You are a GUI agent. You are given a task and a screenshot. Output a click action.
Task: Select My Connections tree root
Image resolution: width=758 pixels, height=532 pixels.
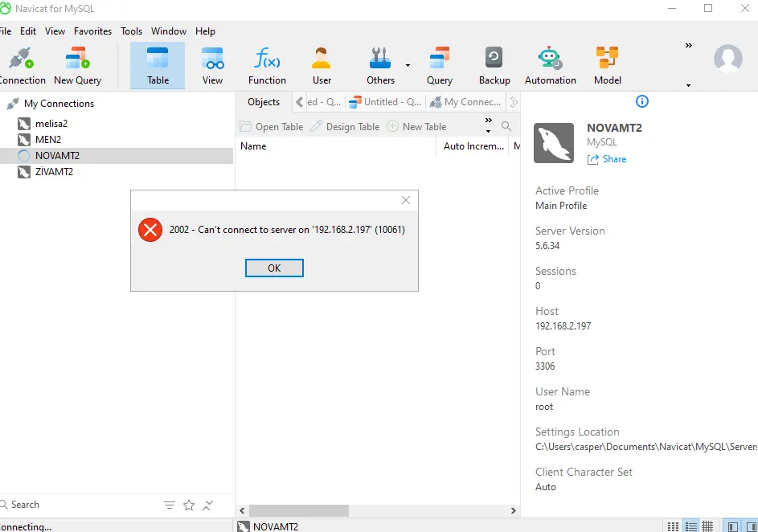point(59,104)
